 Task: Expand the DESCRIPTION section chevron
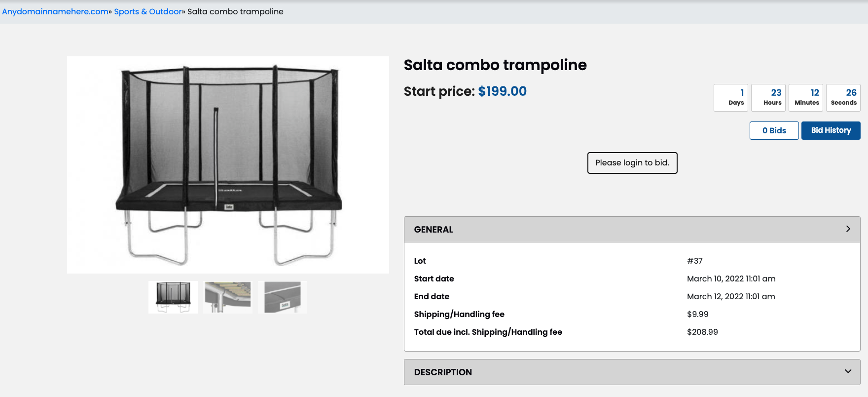point(848,372)
